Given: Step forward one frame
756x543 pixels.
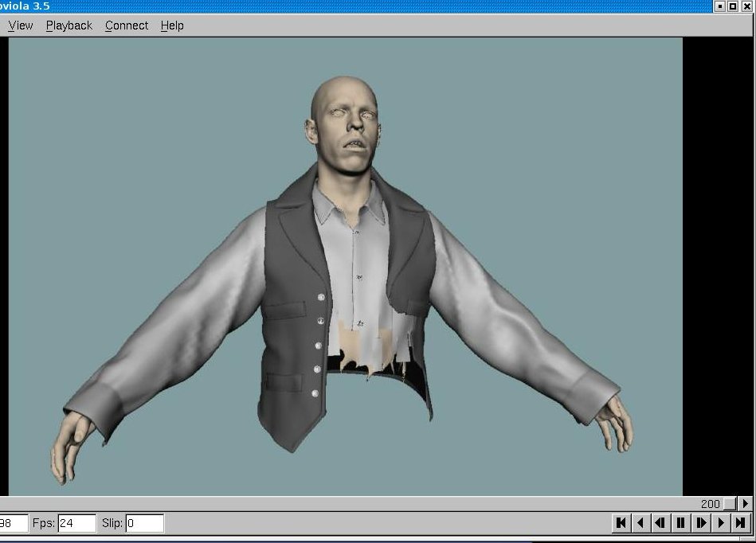Looking at the screenshot, I should tap(701, 523).
